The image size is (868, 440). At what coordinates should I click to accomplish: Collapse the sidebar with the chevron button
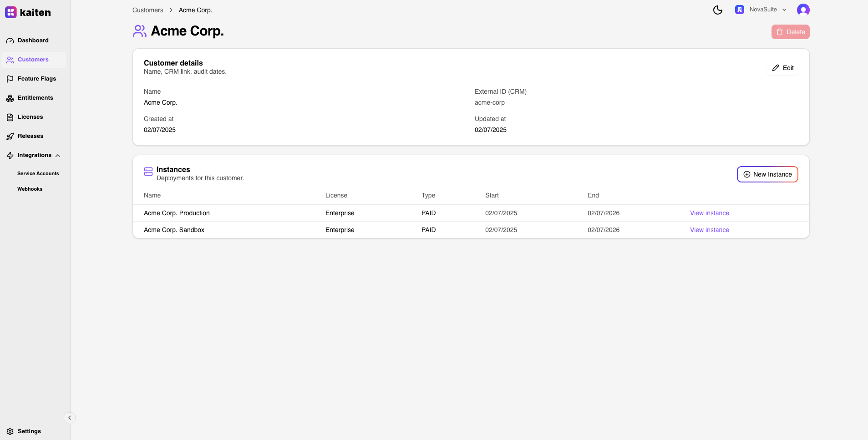pos(70,418)
